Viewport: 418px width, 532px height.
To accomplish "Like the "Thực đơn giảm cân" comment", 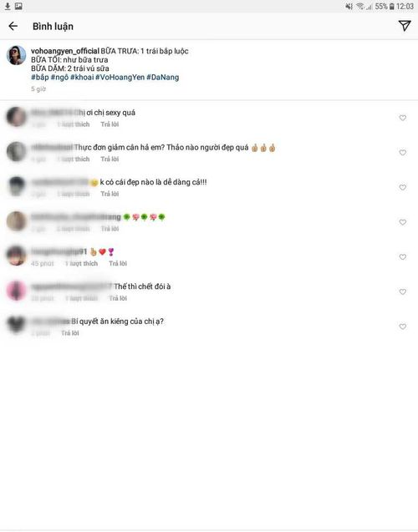I will click(x=403, y=153).
